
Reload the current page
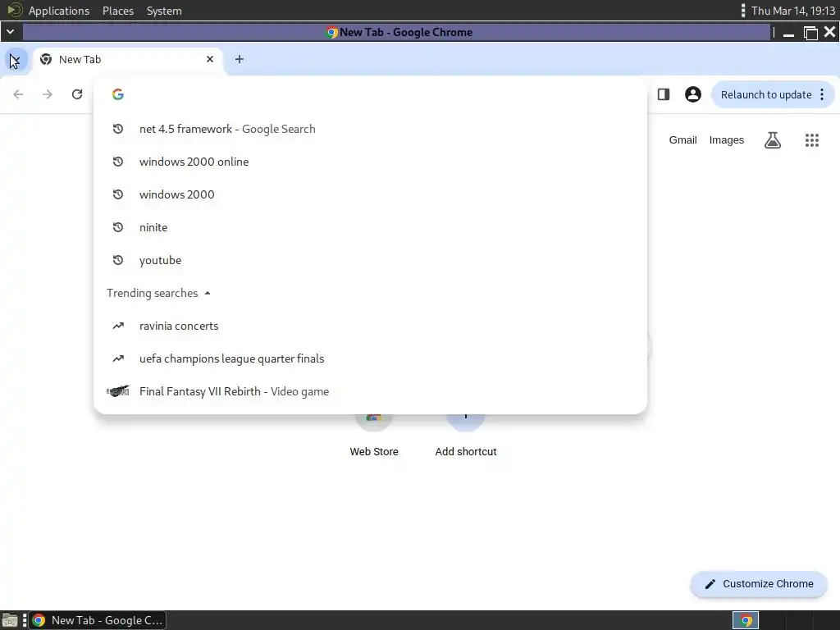click(x=77, y=94)
